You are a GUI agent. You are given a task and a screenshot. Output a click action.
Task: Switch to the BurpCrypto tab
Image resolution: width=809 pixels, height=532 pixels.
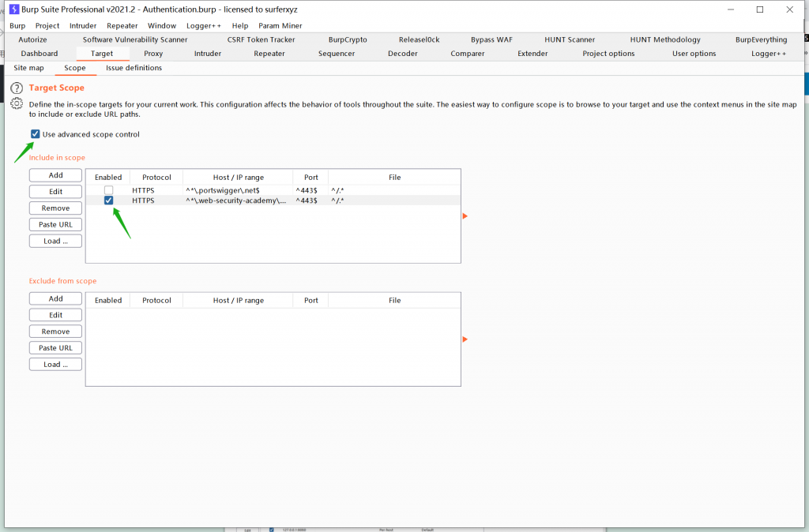click(x=348, y=39)
